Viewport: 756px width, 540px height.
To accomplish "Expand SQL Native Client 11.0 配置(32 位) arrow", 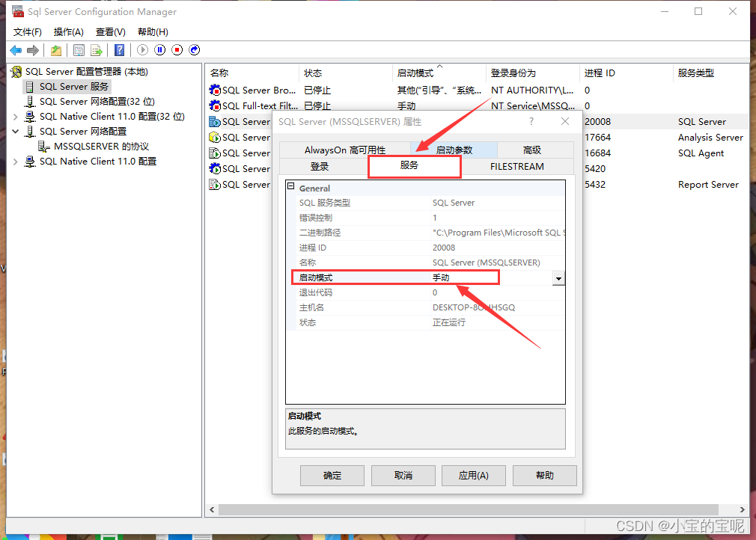I will [x=16, y=117].
